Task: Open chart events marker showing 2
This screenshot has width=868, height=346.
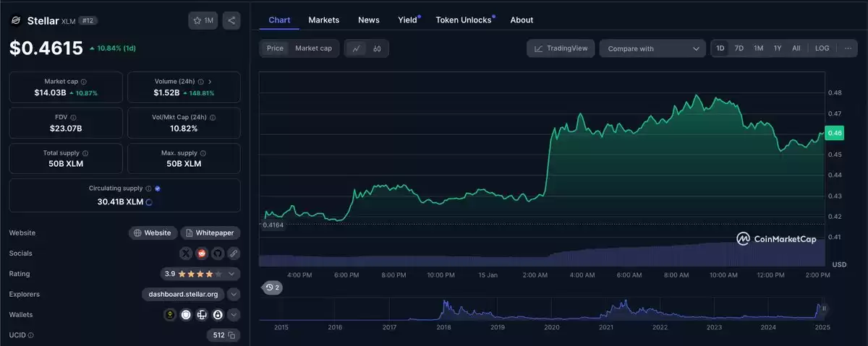Action: coord(273,287)
